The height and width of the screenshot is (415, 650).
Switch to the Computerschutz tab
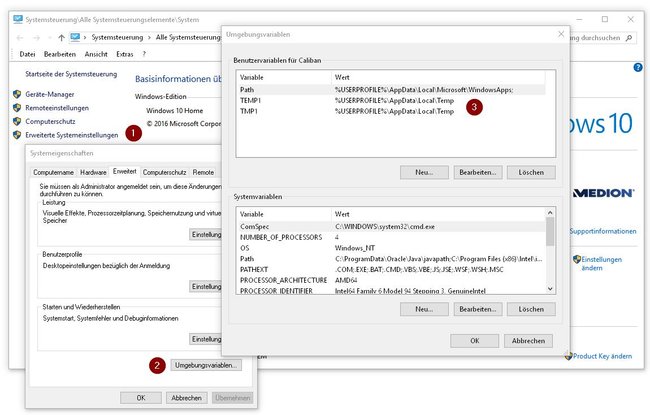pyautogui.click(x=164, y=172)
